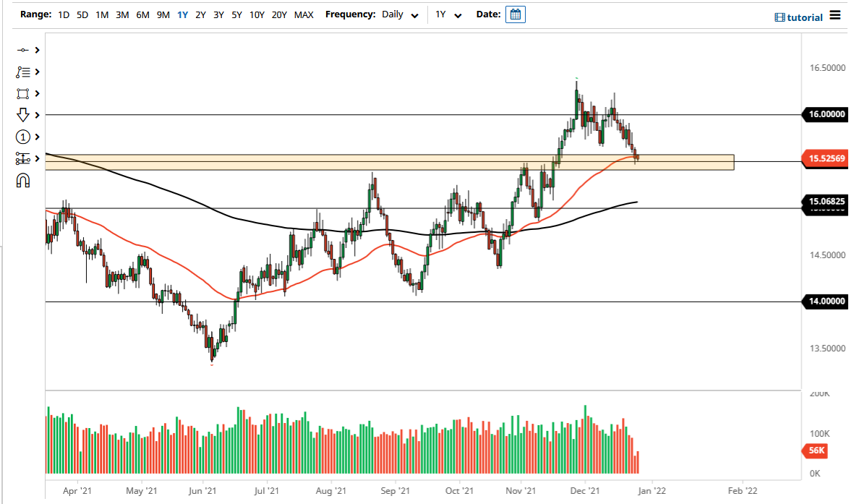Select the 3M range tab

click(x=121, y=14)
